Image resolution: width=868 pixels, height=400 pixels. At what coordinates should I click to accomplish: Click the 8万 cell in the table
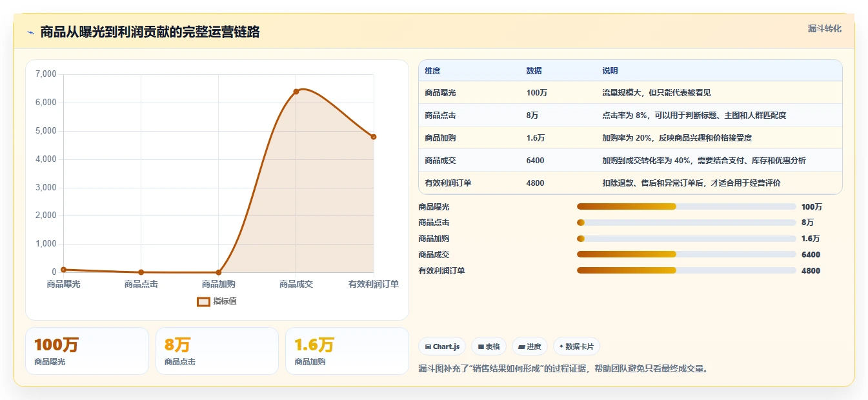tap(534, 115)
